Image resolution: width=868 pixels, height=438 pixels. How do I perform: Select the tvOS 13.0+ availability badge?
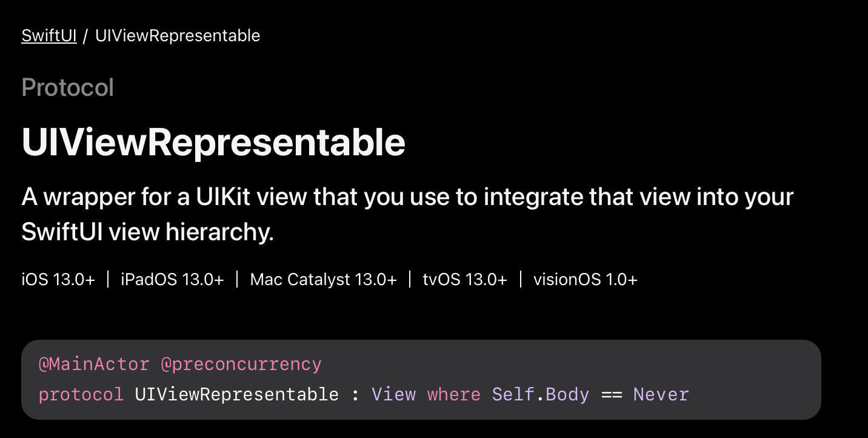[x=465, y=280]
